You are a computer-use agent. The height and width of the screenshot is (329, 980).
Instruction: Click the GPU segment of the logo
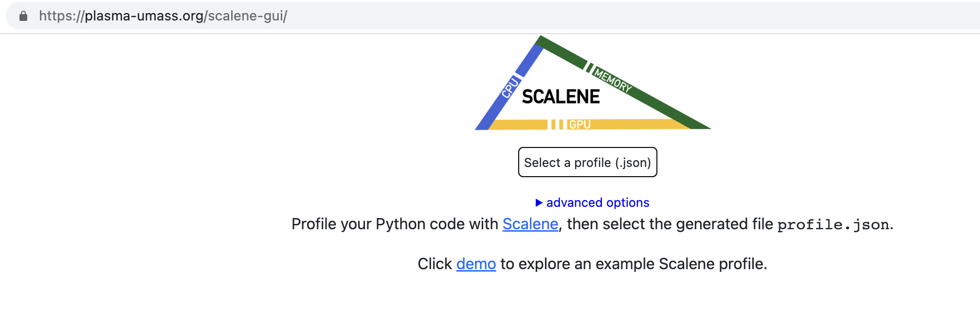[581, 124]
